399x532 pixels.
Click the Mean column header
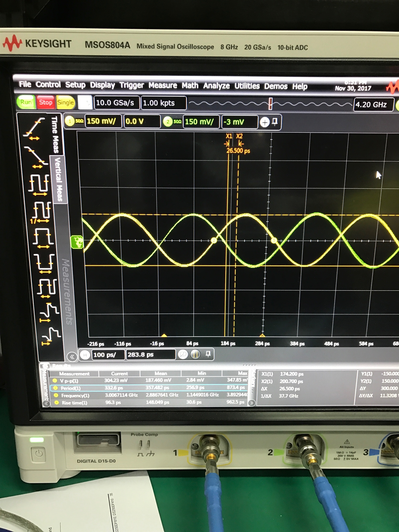[161, 374]
